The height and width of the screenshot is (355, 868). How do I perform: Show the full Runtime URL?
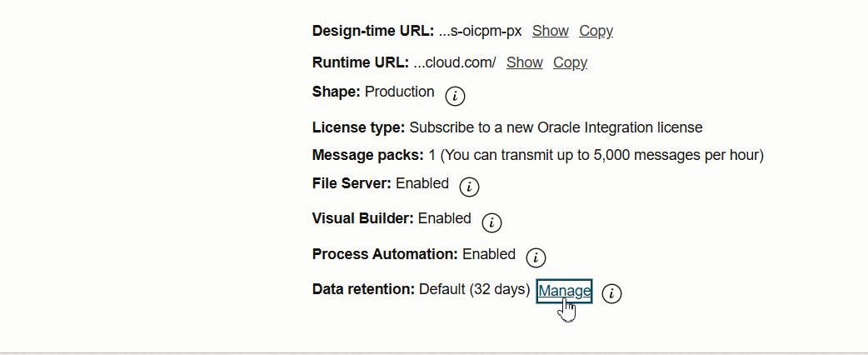pyautogui.click(x=524, y=62)
